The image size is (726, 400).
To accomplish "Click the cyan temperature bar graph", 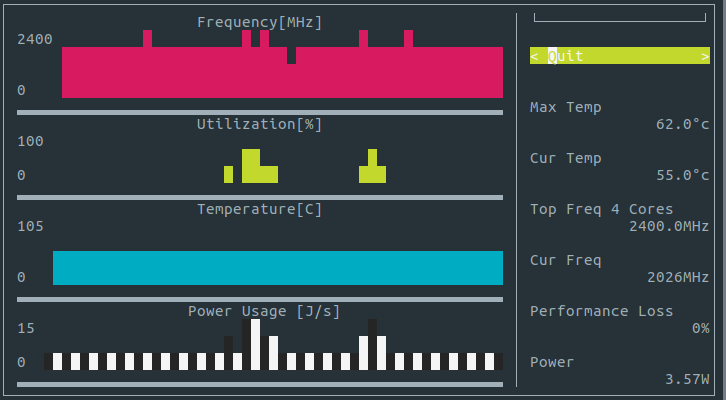I will point(278,268).
